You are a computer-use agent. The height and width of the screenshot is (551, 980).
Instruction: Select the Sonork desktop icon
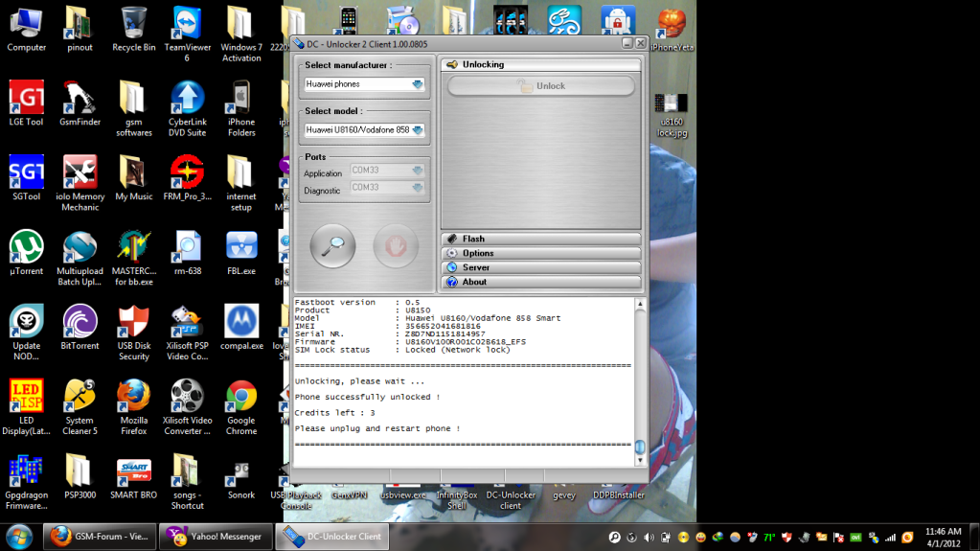[x=241, y=476]
